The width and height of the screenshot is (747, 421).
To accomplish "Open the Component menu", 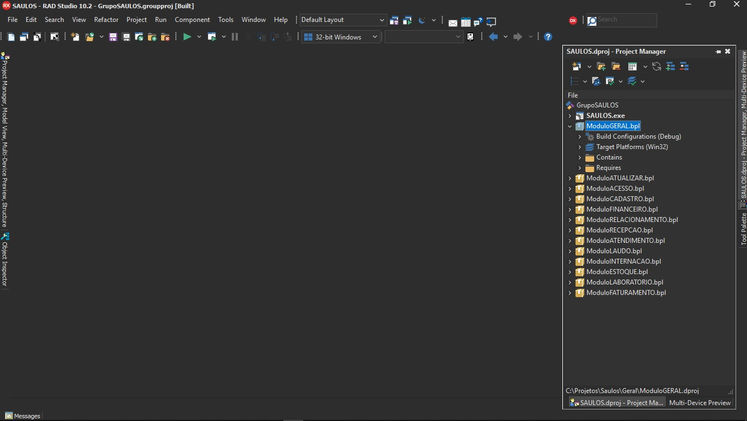I will pyautogui.click(x=192, y=20).
